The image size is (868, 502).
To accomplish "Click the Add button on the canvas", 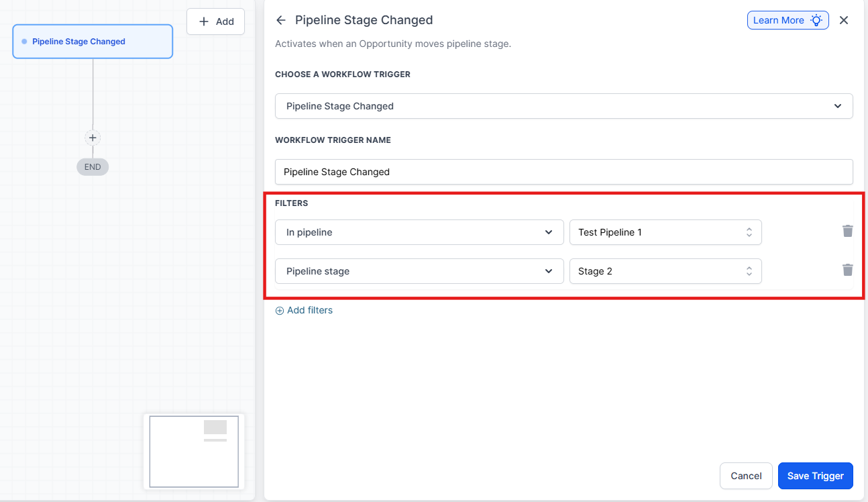I will tap(215, 21).
